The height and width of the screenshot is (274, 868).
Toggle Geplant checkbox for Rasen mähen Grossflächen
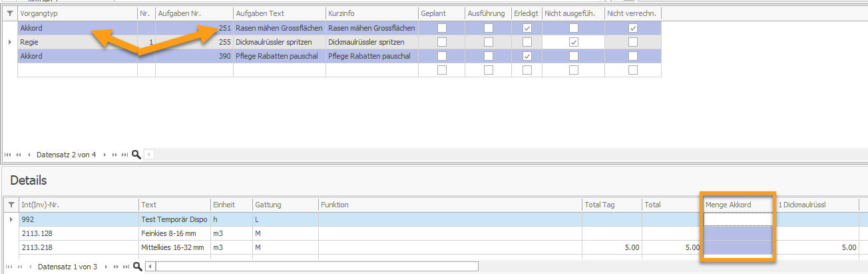(441, 28)
